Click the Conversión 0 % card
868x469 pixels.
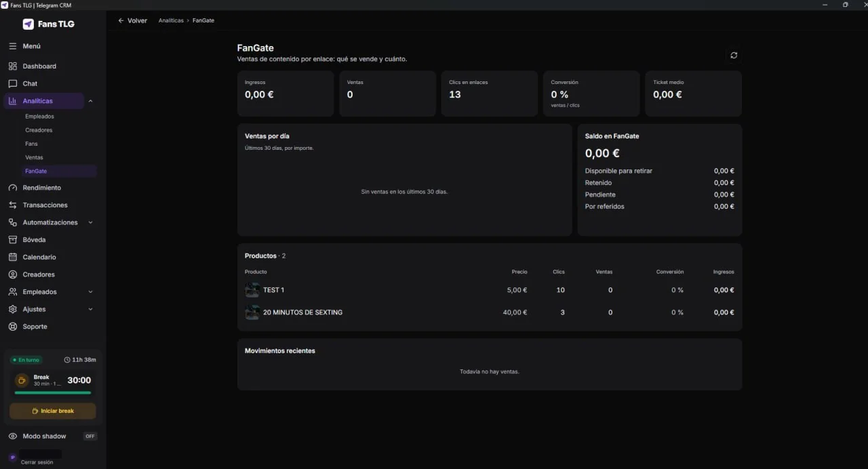tap(591, 94)
